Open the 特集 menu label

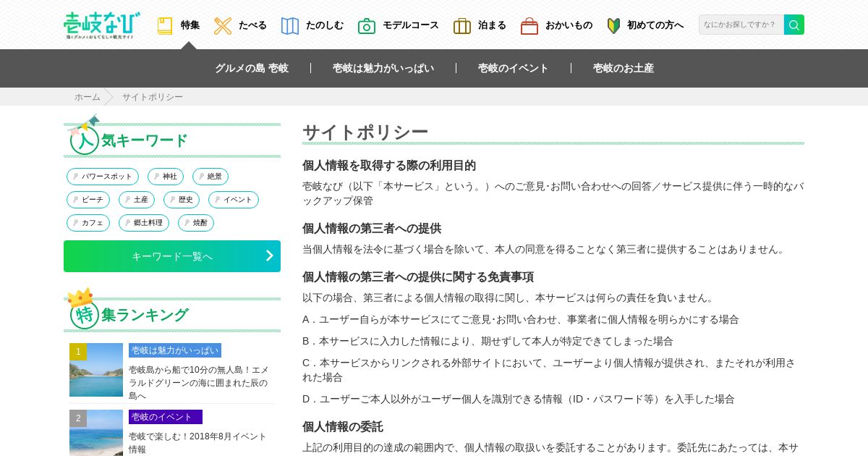pos(190,25)
